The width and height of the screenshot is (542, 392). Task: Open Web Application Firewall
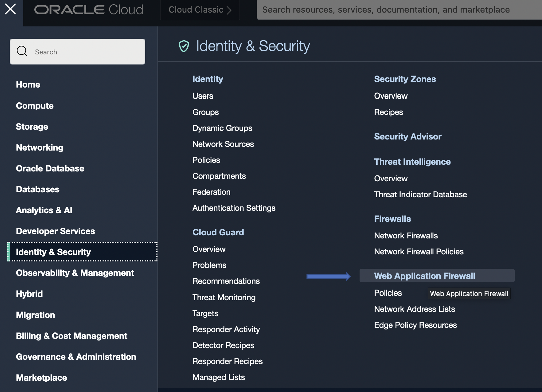(425, 276)
